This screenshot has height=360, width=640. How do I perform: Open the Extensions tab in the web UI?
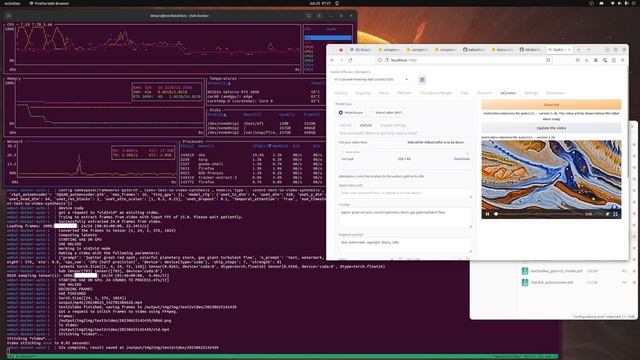(555, 93)
